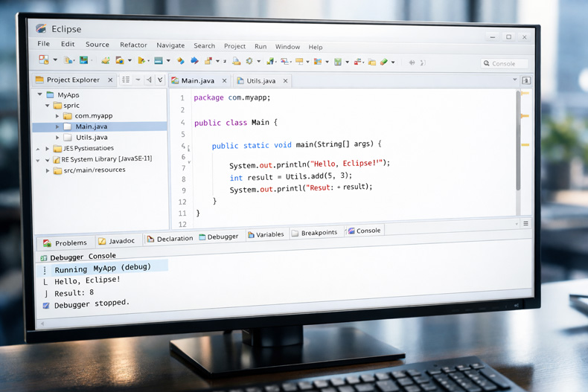
Task: Click the New file toolbar icon
Action: pyautogui.click(x=44, y=60)
